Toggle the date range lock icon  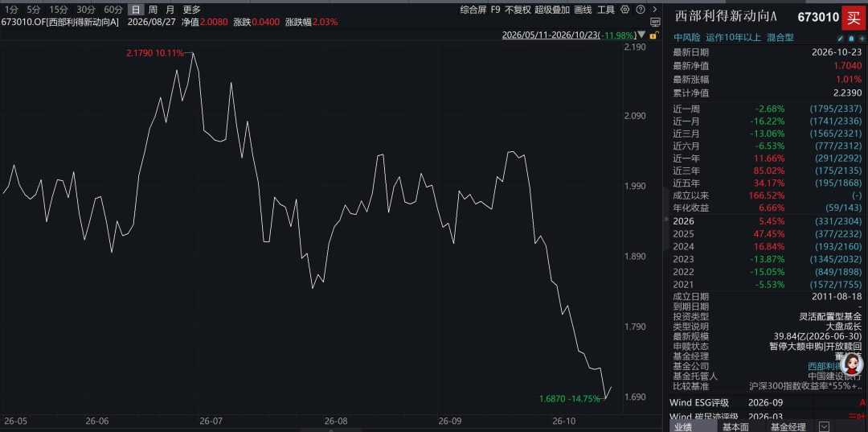[x=653, y=35]
